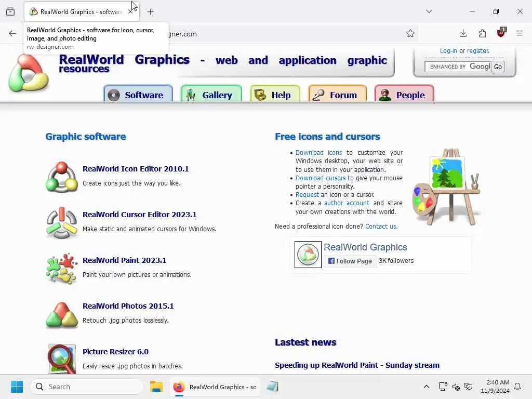The height and width of the screenshot is (399, 532).
Task: Open the RealWorld Paint splatter icon
Action: pyautogui.click(x=62, y=269)
